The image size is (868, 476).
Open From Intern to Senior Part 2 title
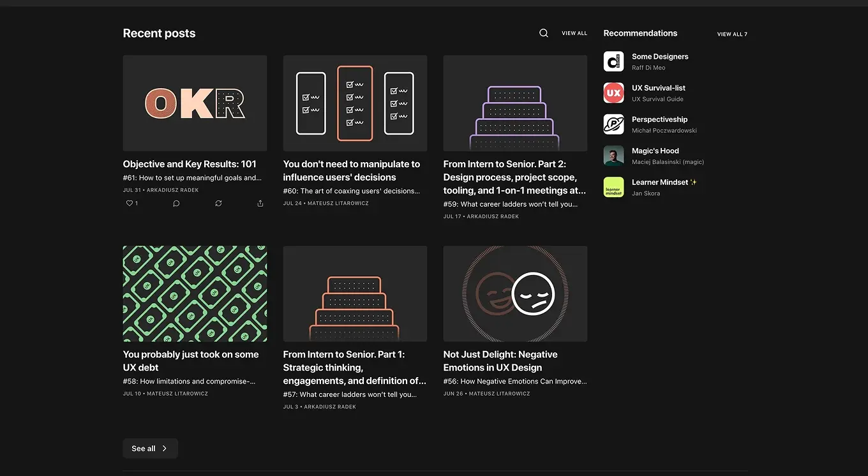514,177
